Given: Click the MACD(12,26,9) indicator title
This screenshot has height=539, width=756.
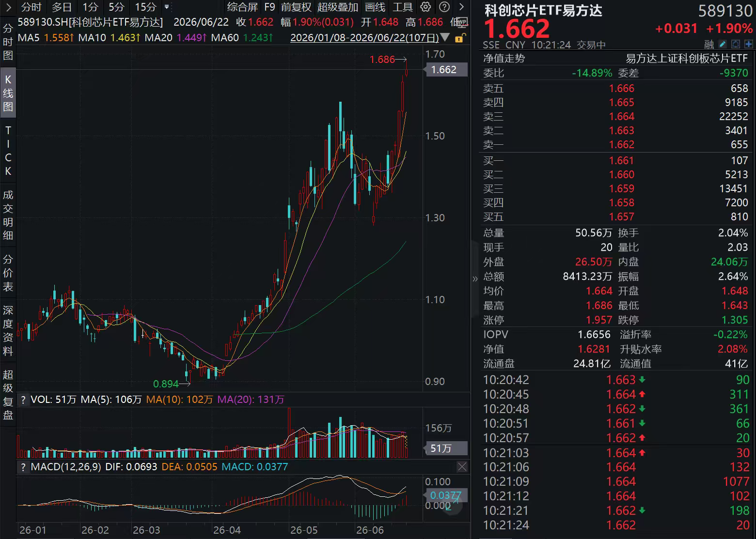Looking at the screenshot, I should pyautogui.click(x=66, y=467).
